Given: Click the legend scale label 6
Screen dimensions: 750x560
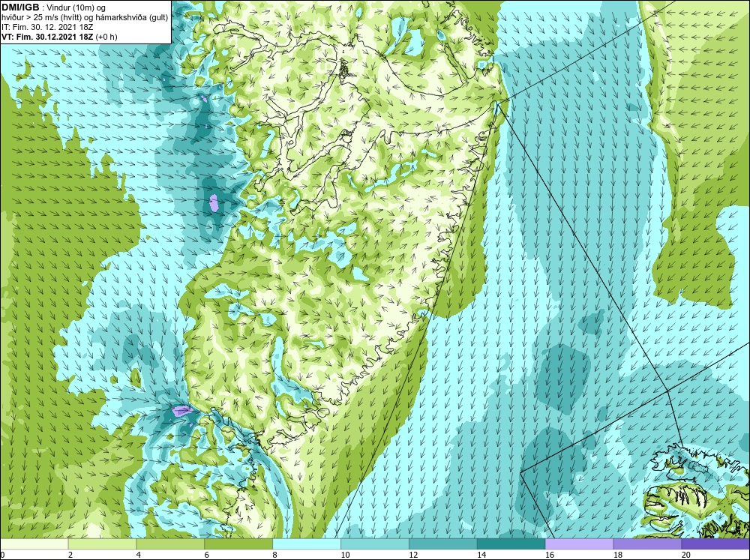Looking at the screenshot, I should (x=207, y=555).
